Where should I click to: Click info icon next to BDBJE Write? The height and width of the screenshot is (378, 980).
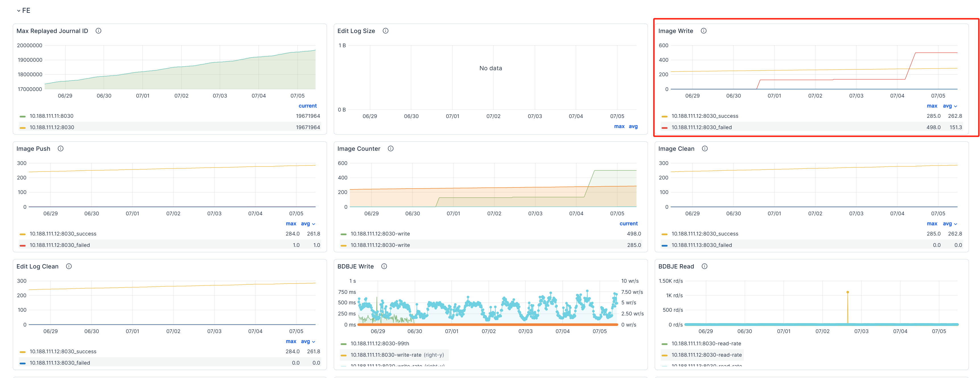pyautogui.click(x=384, y=266)
